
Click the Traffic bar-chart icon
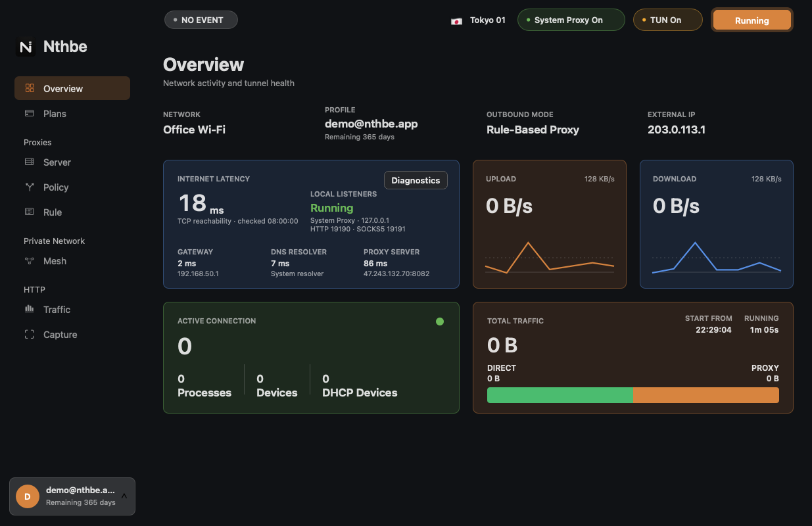[x=30, y=309]
